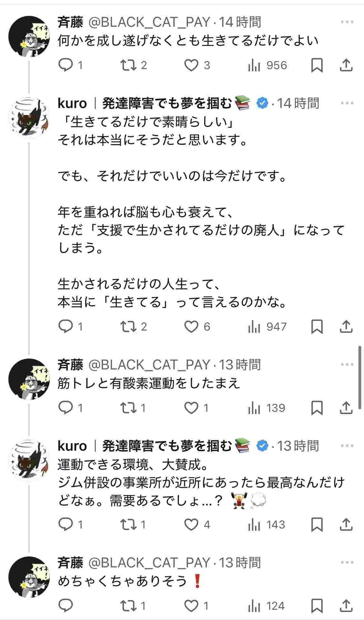Open kuro's black cat avatar on 14時間 tweet
Screen dimensions: 364x620
click(x=29, y=118)
